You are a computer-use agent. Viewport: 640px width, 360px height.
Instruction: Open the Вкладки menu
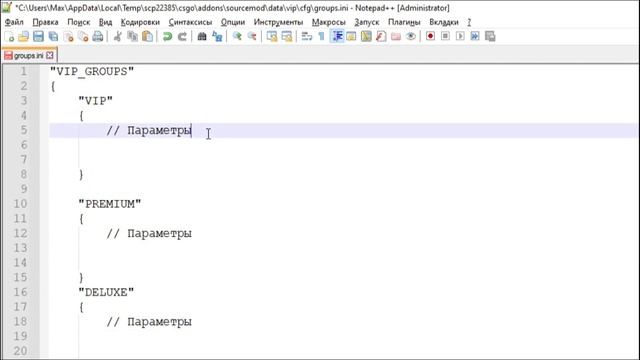pyautogui.click(x=444, y=22)
